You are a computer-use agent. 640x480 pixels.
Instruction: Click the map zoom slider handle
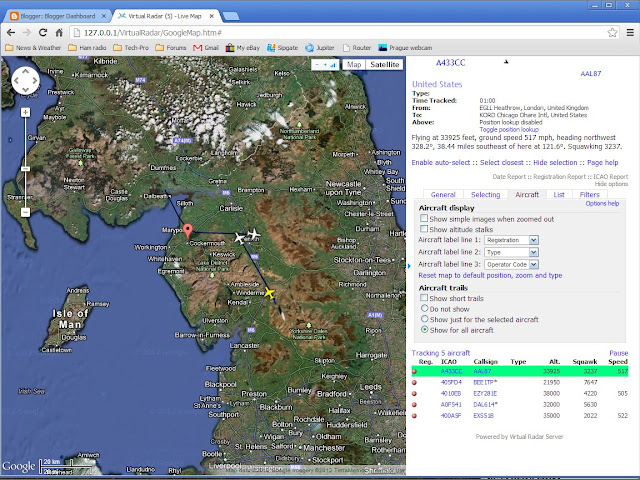pos(25,169)
